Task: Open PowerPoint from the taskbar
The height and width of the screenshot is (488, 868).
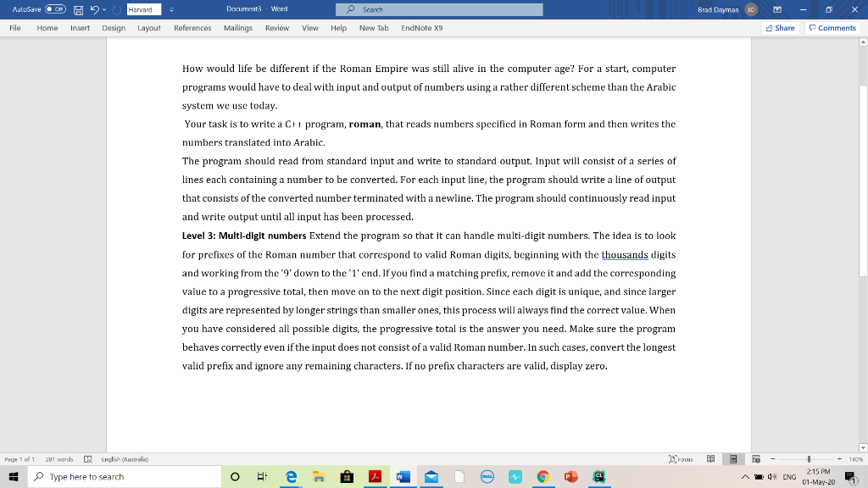Action: 571,476
